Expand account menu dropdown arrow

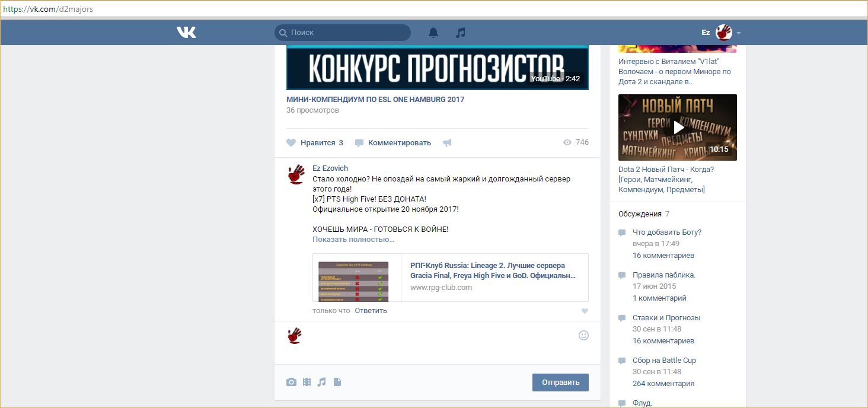[739, 33]
